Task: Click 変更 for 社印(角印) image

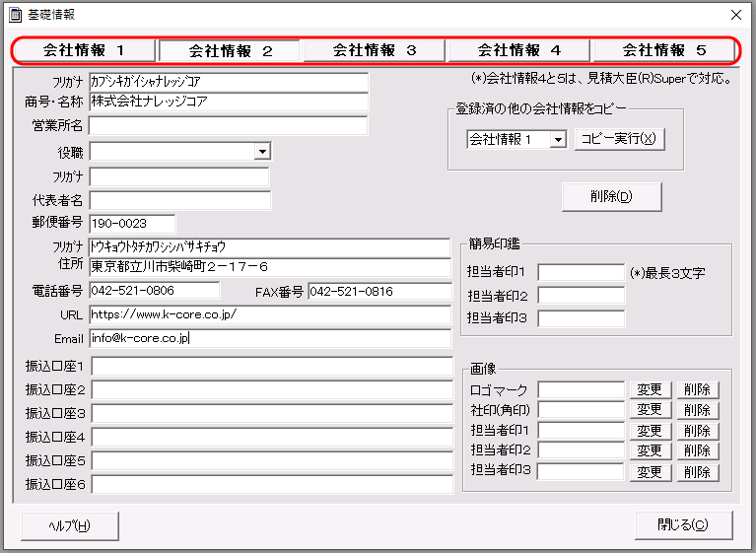Action: 650,410
